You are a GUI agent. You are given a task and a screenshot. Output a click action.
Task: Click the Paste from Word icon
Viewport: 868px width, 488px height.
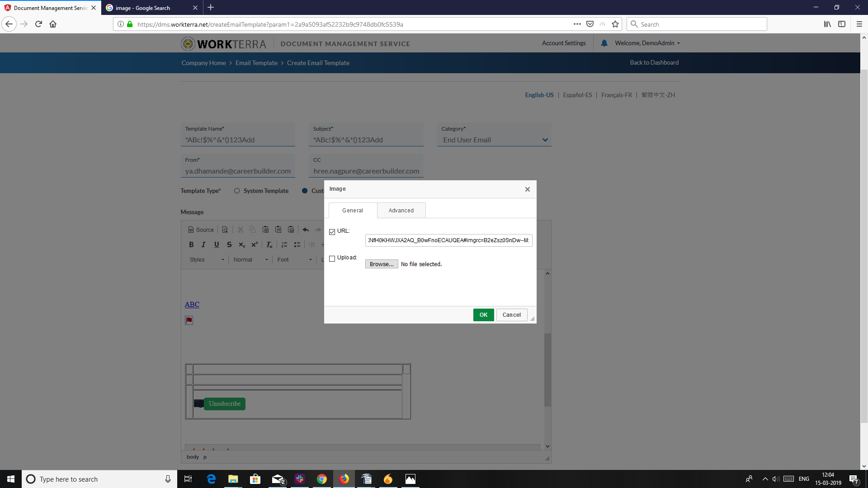291,230
